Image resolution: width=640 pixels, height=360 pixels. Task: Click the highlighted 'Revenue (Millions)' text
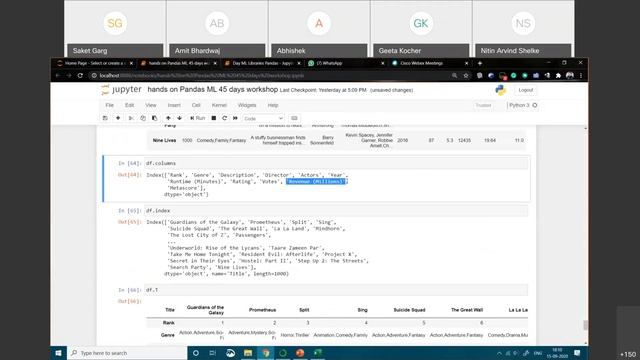coord(316,181)
